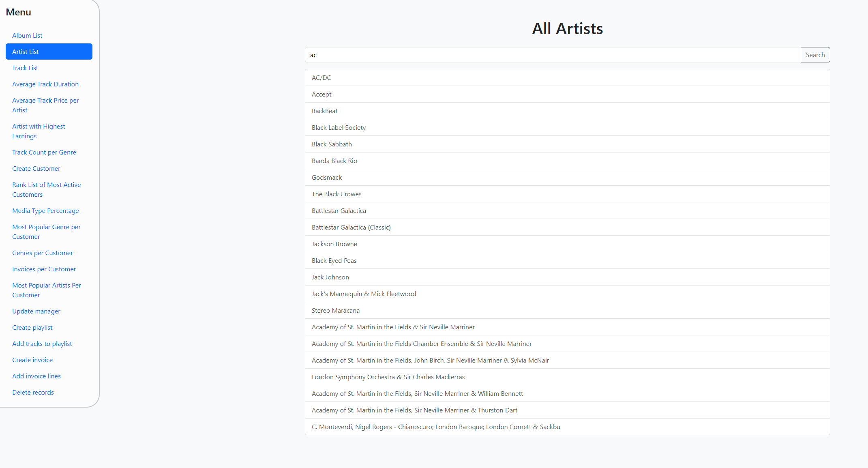Open the Delete records page

(x=33, y=392)
